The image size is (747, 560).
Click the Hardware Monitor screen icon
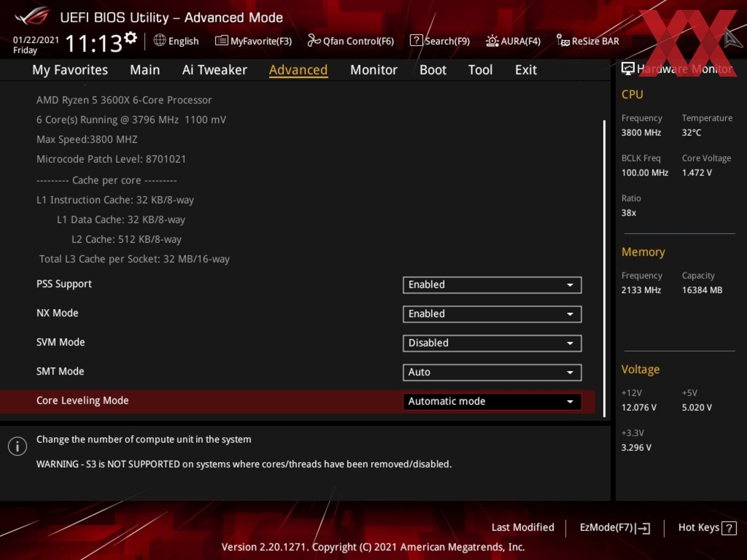628,69
